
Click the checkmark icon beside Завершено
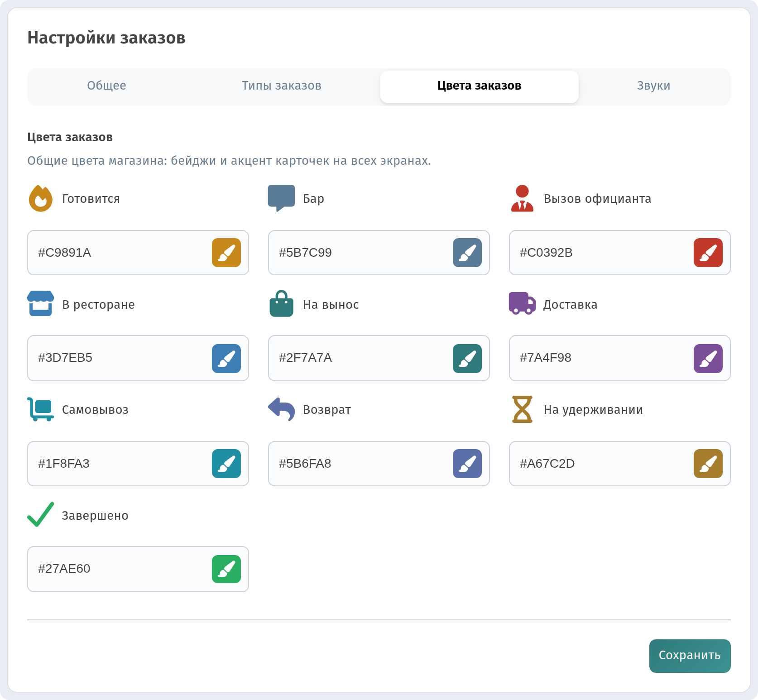pos(41,514)
